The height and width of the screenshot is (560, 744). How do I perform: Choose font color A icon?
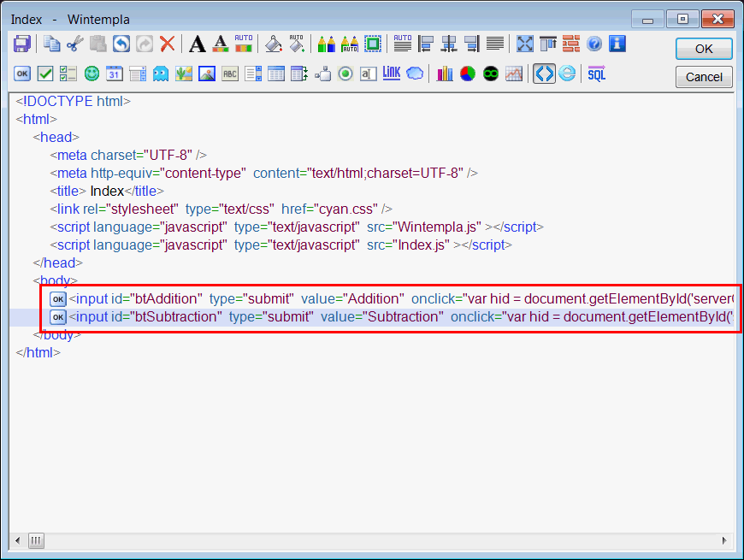(220, 44)
